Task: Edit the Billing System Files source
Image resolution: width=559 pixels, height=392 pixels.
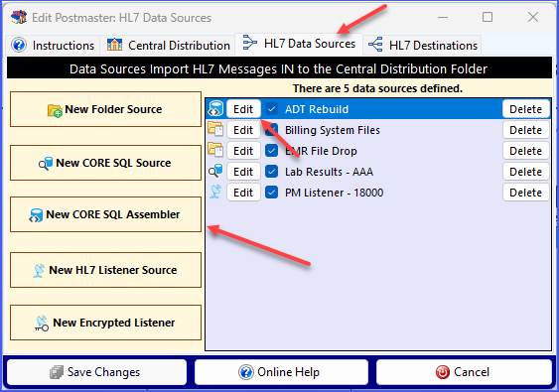Action: point(243,130)
